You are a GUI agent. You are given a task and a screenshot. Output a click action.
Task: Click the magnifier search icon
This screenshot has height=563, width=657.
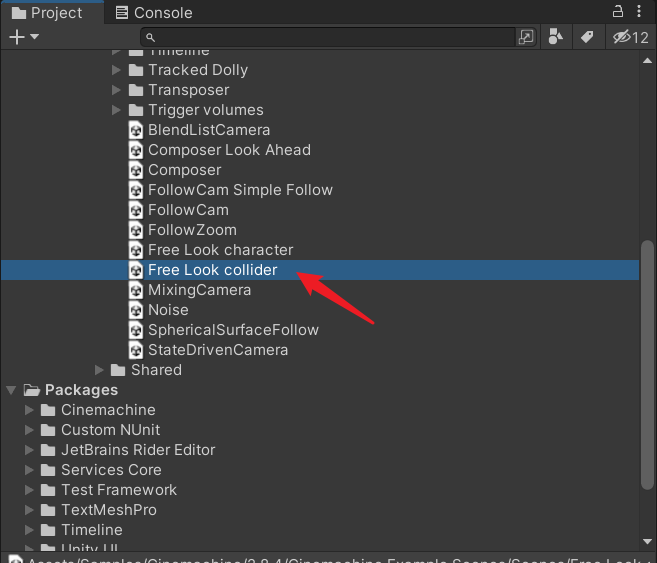150,38
